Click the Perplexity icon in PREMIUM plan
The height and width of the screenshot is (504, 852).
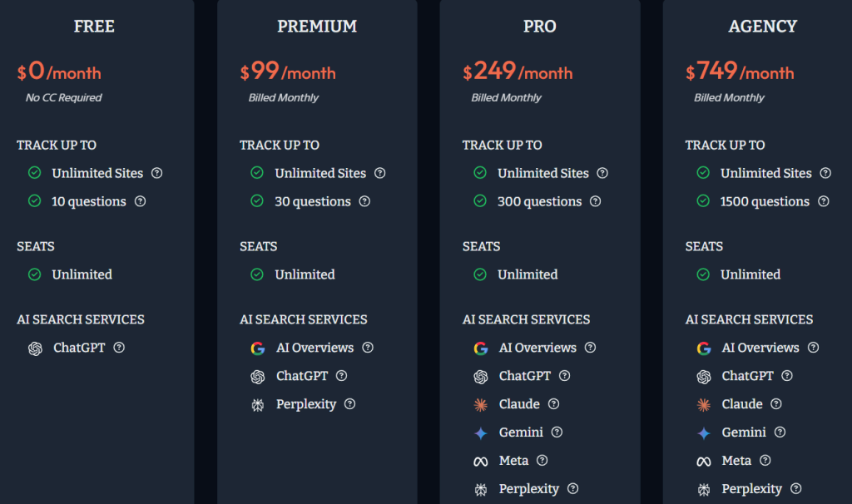[257, 404]
